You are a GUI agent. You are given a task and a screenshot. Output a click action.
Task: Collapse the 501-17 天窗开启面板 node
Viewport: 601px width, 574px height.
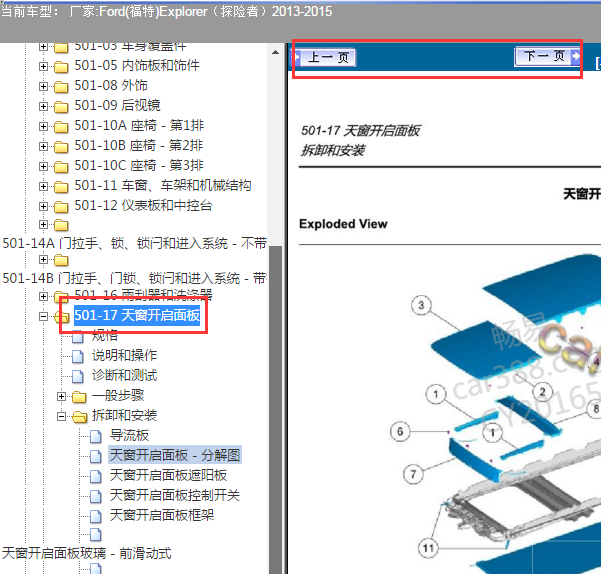(x=43, y=316)
